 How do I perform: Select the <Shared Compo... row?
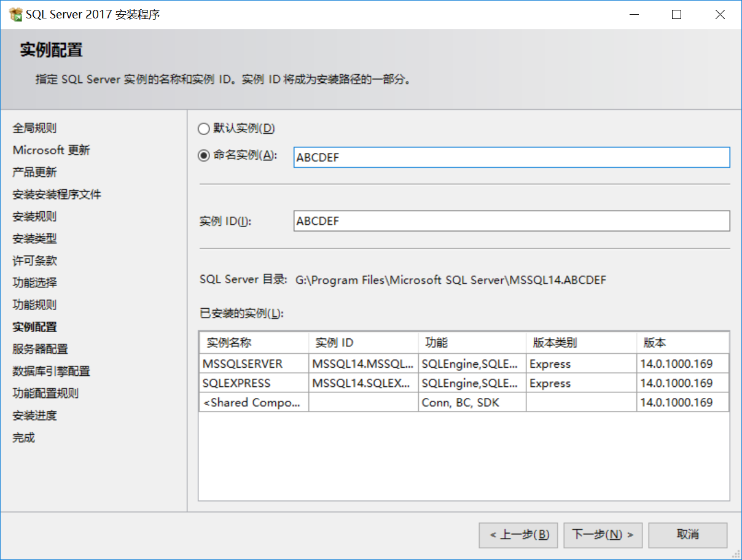click(464, 403)
